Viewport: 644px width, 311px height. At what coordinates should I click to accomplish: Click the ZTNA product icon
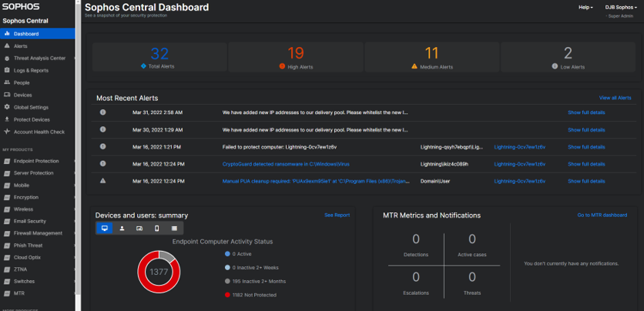(x=7, y=269)
